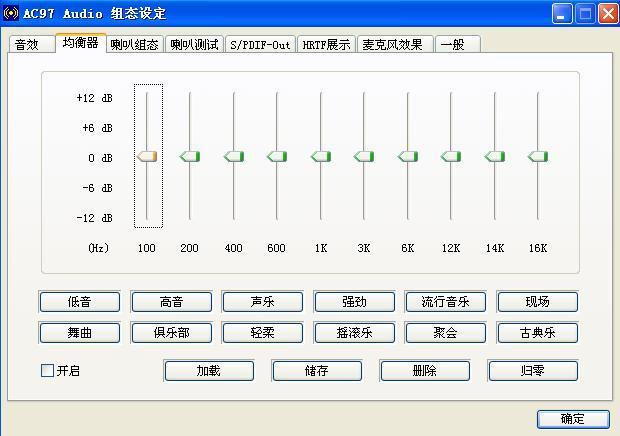Click the 400 Hz equalizer slider thumb

pyautogui.click(x=234, y=157)
